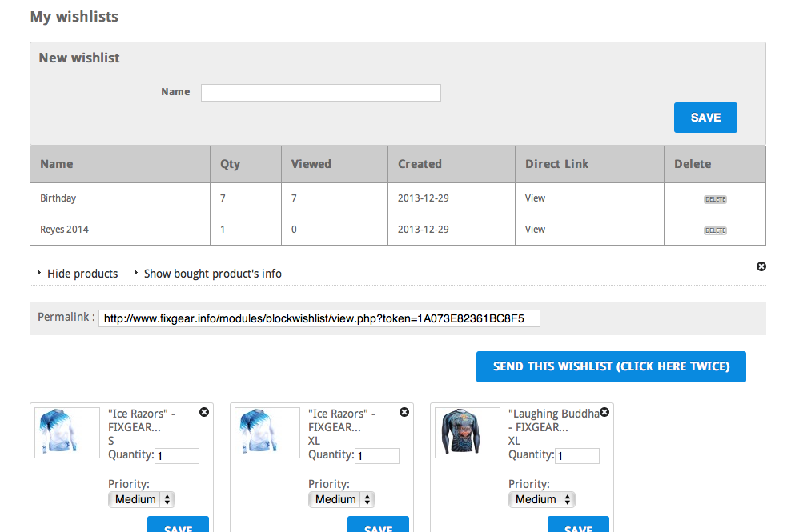Delete the Birthday wishlist
The height and width of the screenshot is (532, 791).
(715, 199)
